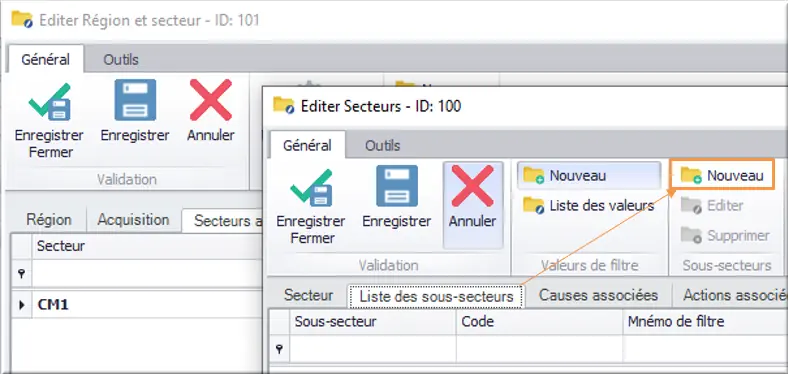
Task: Open Liste des valeurs
Action: (x=588, y=206)
